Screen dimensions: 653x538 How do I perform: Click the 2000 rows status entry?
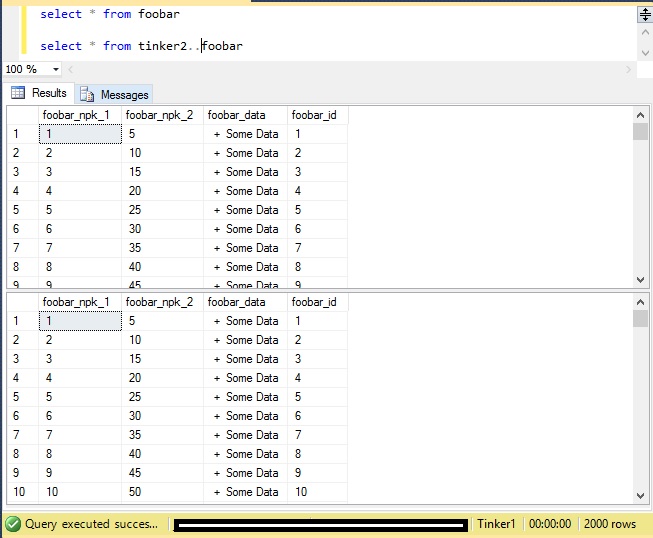tap(610, 524)
